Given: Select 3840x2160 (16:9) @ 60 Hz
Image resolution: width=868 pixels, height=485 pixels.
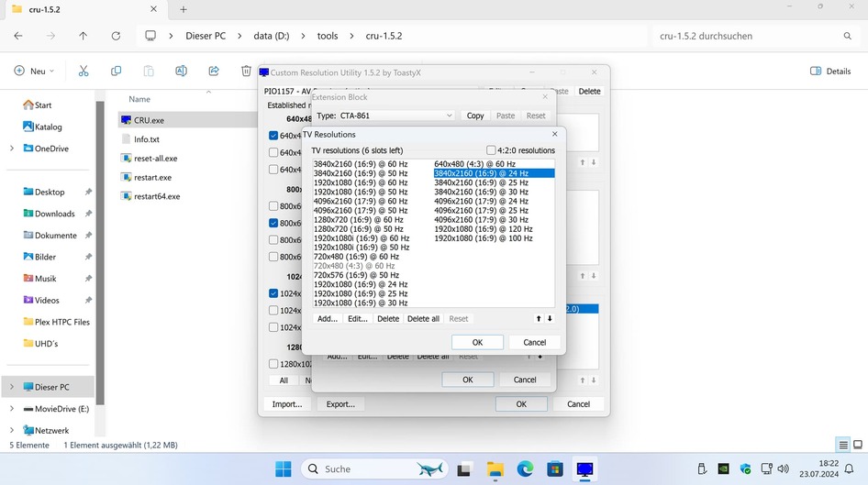Looking at the screenshot, I should tap(361, 164).
